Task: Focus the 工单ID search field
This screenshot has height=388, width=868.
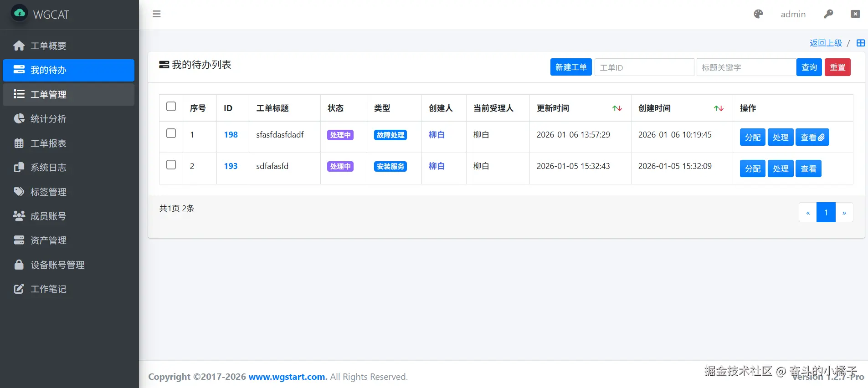Action: point(644,67)
